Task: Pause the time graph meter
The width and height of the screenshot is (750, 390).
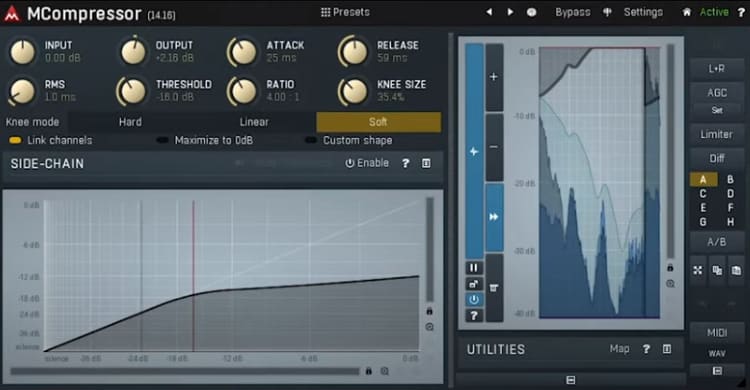Action: (x=474, y=268)
